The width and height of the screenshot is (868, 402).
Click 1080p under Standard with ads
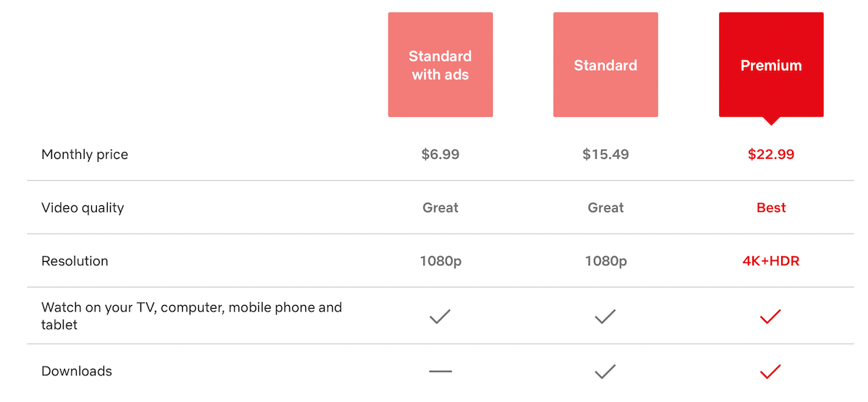(441, 261)
